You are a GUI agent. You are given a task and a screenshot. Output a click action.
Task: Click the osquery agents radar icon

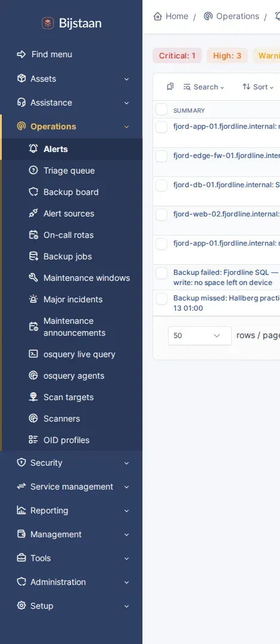tap(33, 376)
